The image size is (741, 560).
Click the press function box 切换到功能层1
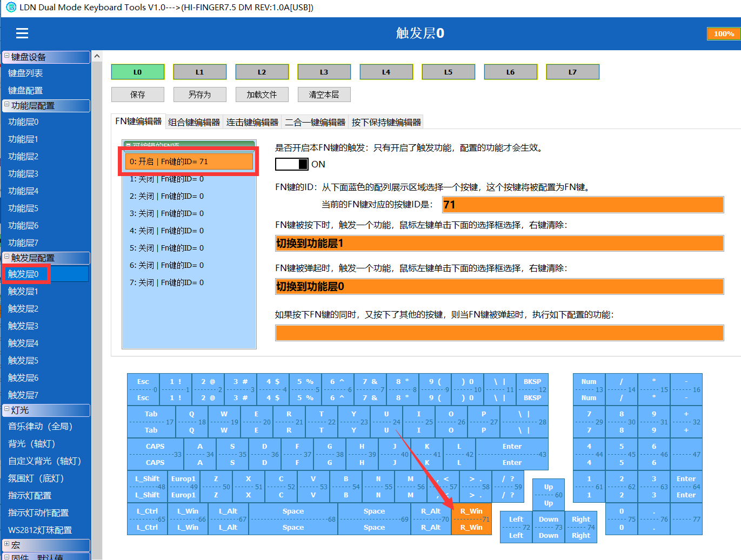499,244
